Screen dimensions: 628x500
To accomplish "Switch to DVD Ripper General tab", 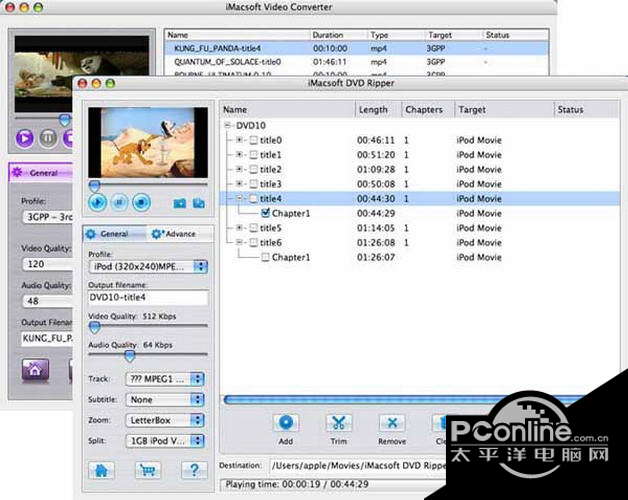I will click(114, 234).
